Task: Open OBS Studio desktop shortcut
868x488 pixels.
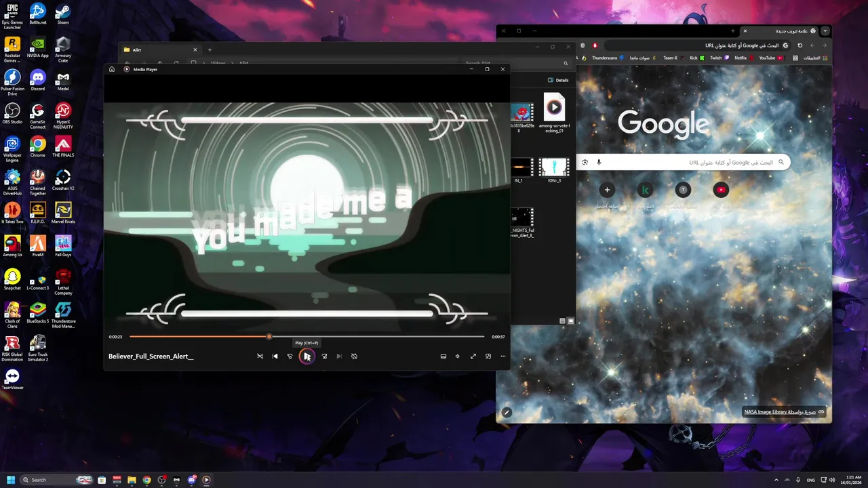Action: point(12,113)
